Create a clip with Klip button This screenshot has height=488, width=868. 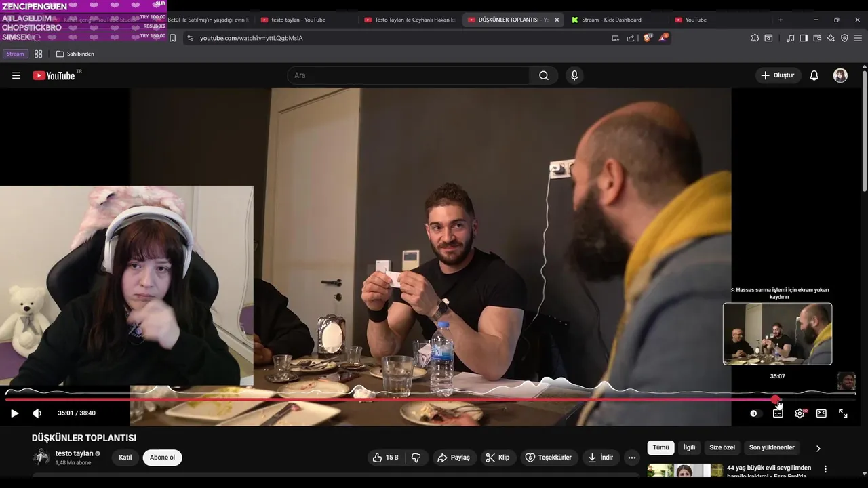click(x=497, y=457)
